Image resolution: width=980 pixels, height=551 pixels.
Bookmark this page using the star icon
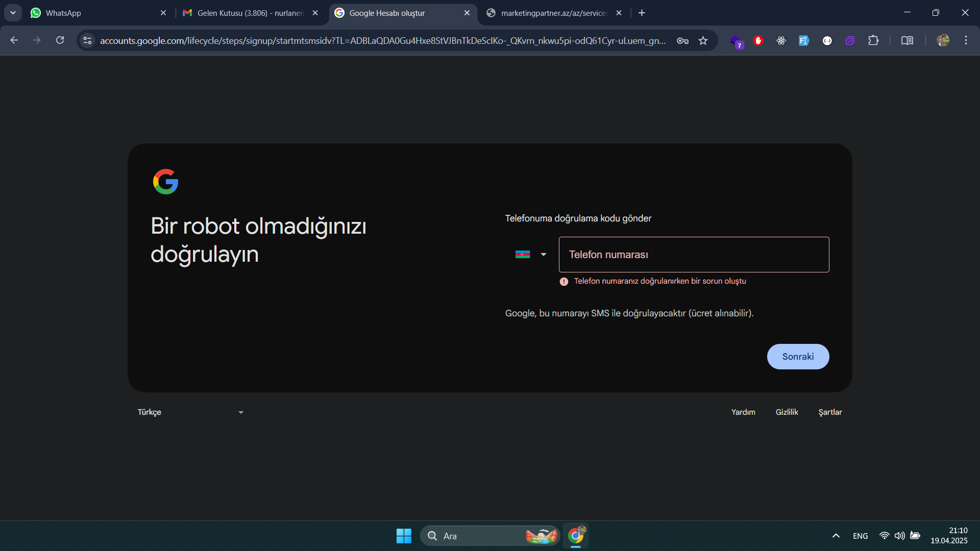tap(703, 40)
